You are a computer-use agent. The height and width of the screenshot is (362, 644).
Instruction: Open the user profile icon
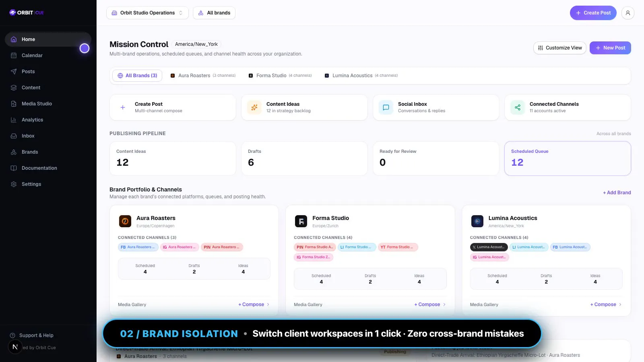[627, 13]
